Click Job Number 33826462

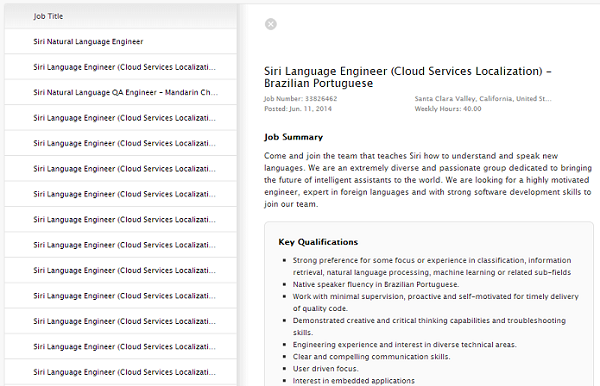click(x=300, y=98)
